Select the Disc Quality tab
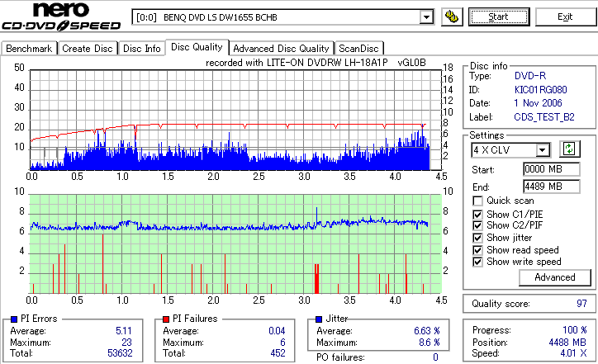The width and height of the screenshot is (598, 364). point(197,47)
